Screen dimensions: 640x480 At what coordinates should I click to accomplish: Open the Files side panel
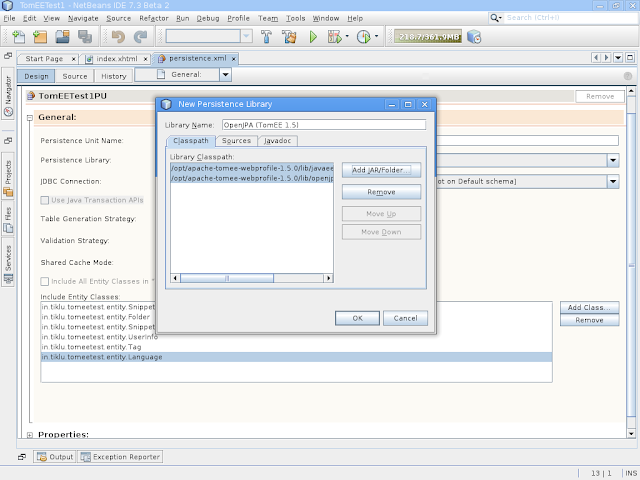pyautogui.click(x=8, y=219)
